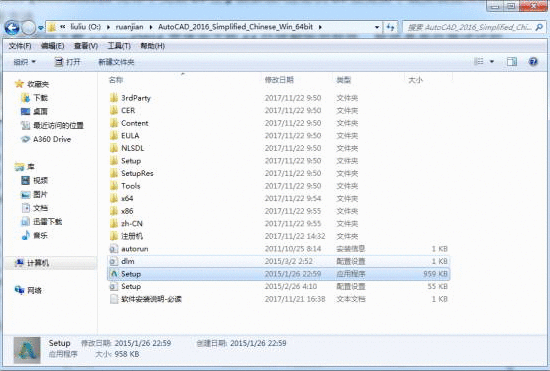Click the 2017/11/22 14:32 date cell
Screen dimensions: 550x371
pos(295,236)
